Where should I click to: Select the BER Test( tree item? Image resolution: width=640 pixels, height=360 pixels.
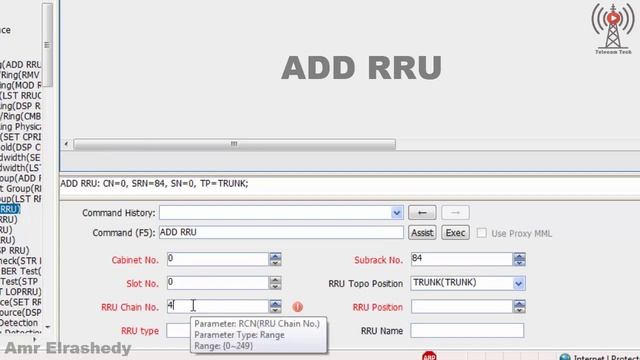[x=20, y=271]
